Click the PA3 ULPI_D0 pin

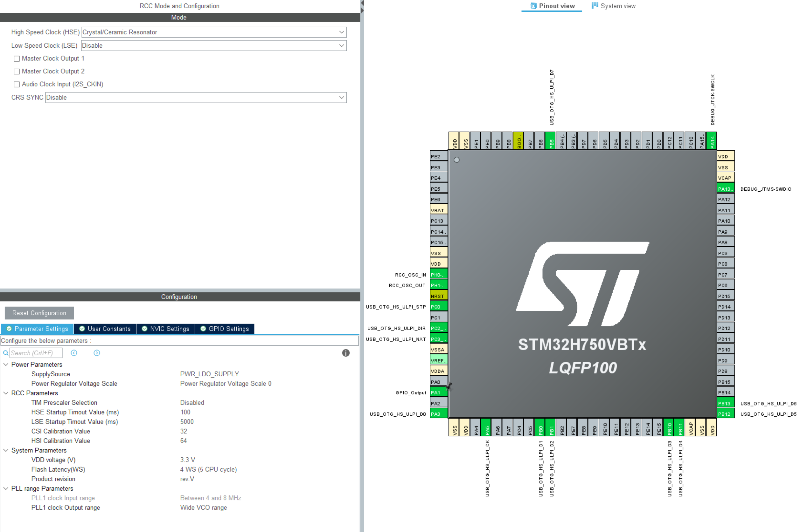[439, 414]
